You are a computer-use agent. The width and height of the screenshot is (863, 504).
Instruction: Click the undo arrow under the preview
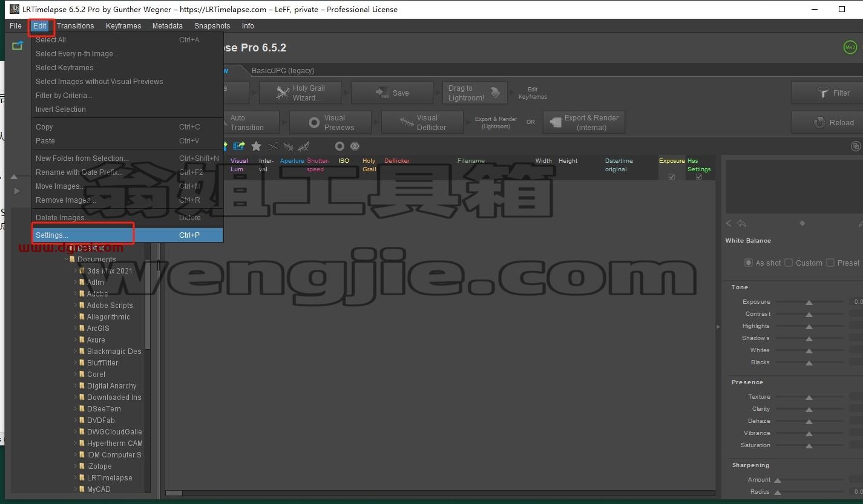click(741, 223)
